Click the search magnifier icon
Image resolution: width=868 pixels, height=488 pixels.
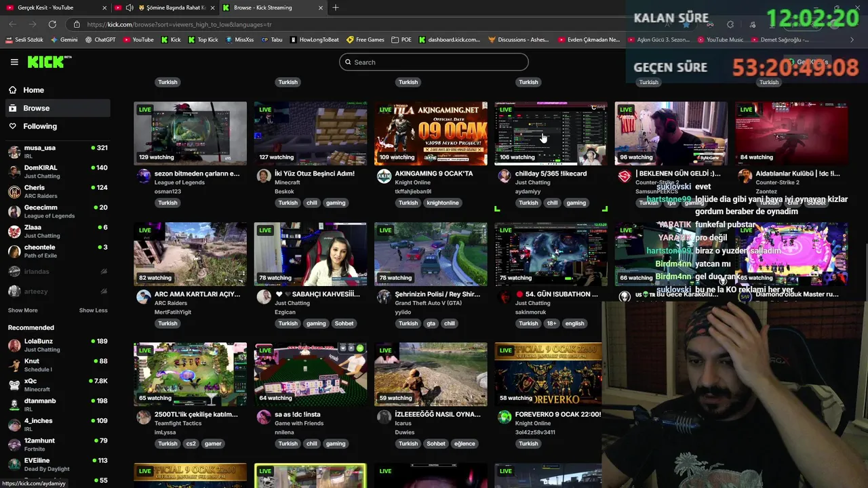[349, 62]
